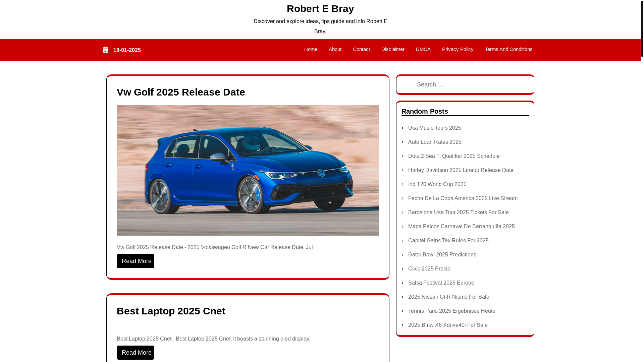
Task: Click the site tagline under Robert E Bray
Action: pos(320,26)
